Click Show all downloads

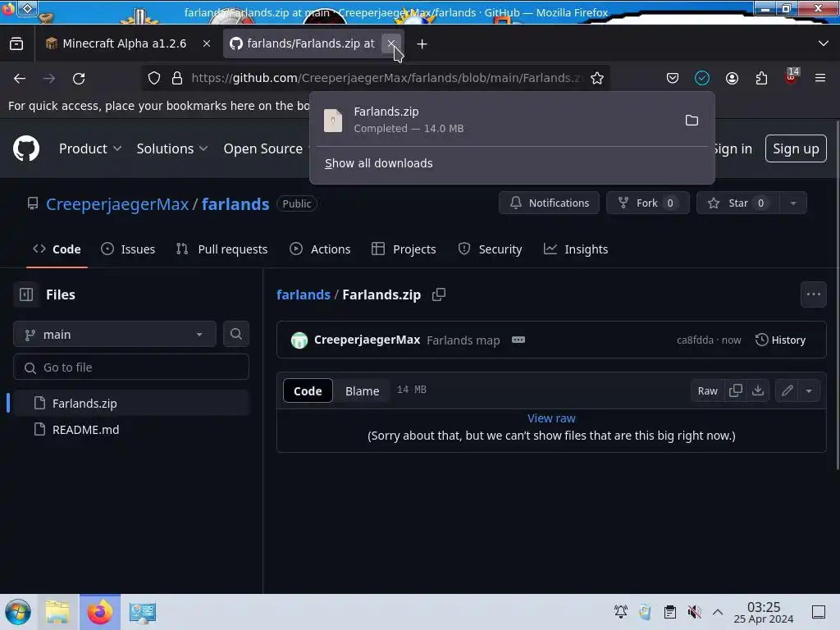coord(379,163)
